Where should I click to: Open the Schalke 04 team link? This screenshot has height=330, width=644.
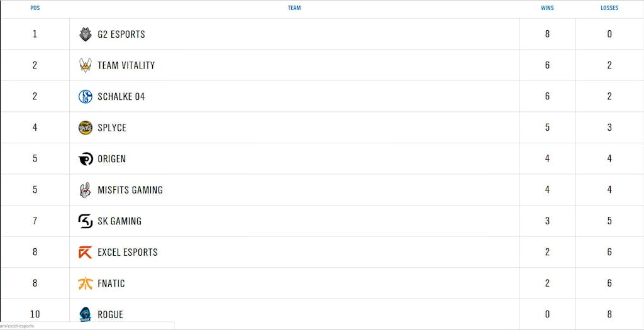pos(121,97)
